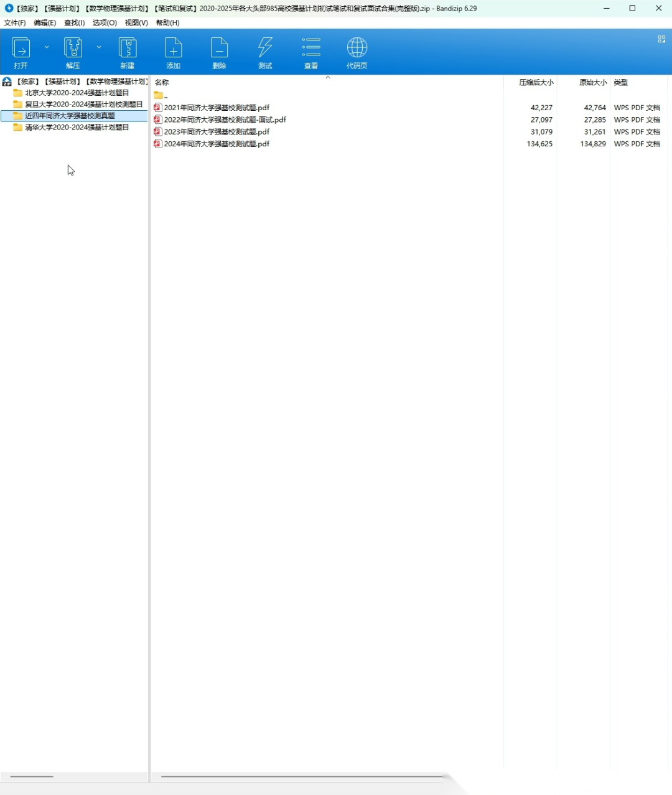Select the 2024年同济大学强基校测试题.pdf file

[217, 144]
